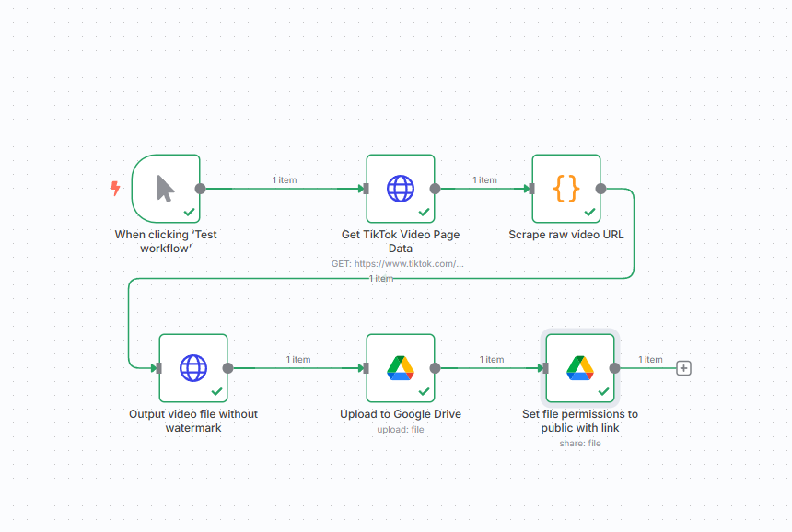Click success checkmark on trigger node
Viewport: 792px width, 532px height.
[190, 212]
